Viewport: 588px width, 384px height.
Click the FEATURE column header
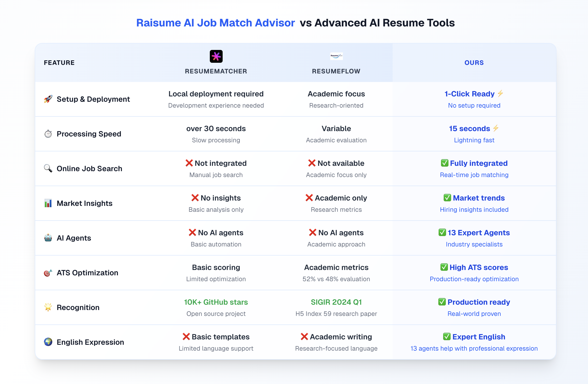click(x=59, y=63)
